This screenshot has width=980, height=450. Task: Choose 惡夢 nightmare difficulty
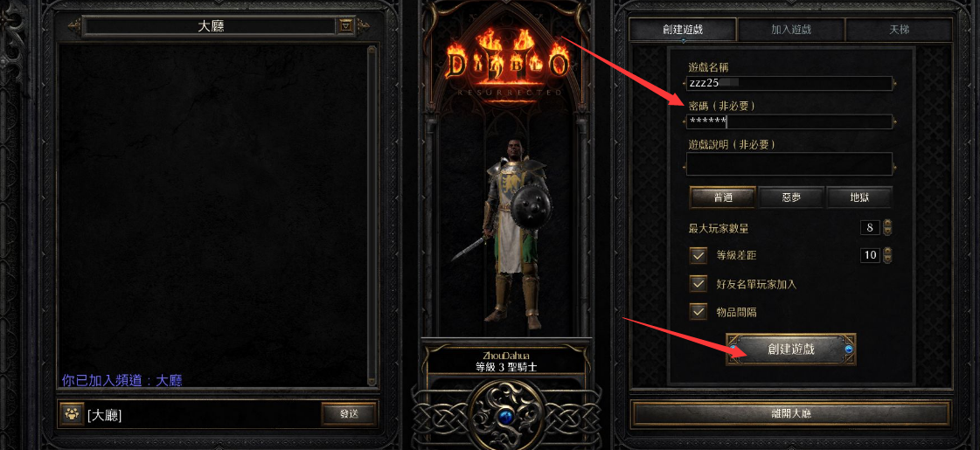pyautogui.click(x=792, y=197)
